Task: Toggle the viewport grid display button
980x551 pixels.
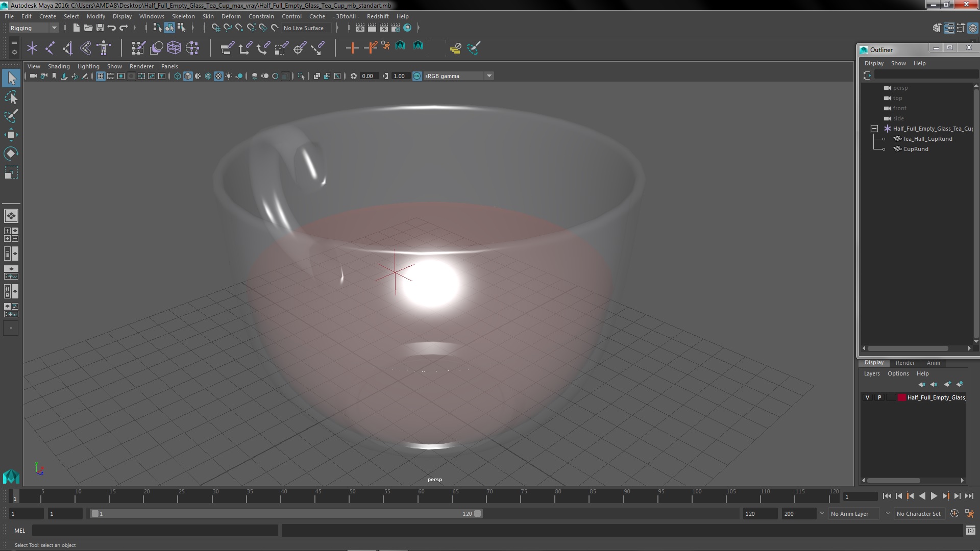Action: click(101, 76)
